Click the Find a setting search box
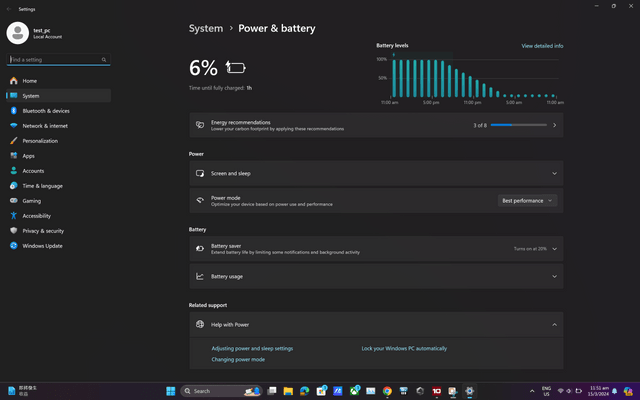Screen dimensions: 640x400 tap(58, 60)
